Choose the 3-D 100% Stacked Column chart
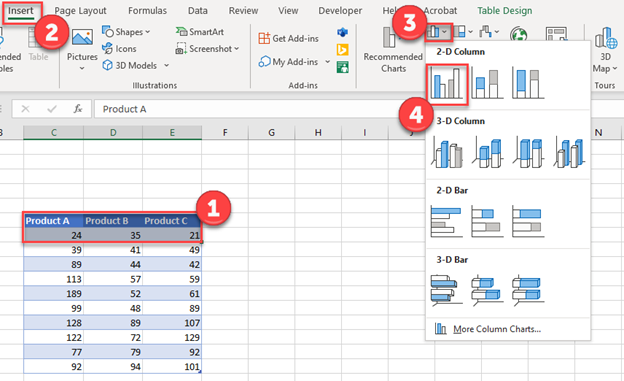Screen dimensions: 624x381 (x=528, y=152)
